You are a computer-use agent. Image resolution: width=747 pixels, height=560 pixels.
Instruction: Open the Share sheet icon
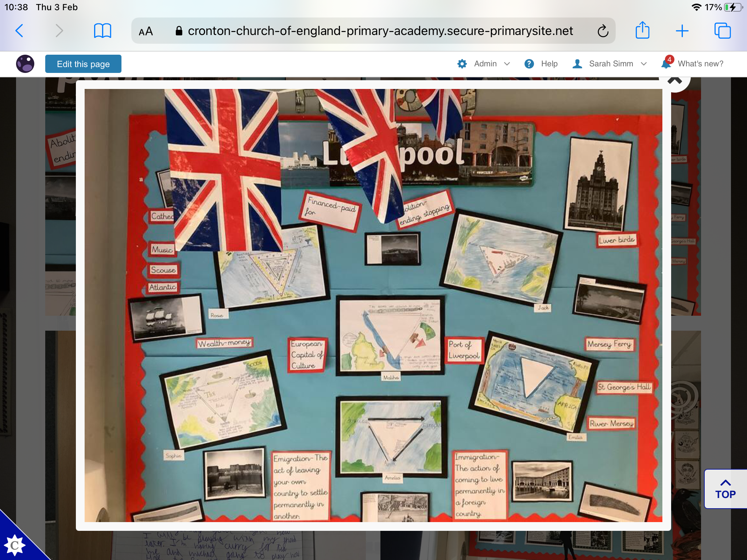642,30
